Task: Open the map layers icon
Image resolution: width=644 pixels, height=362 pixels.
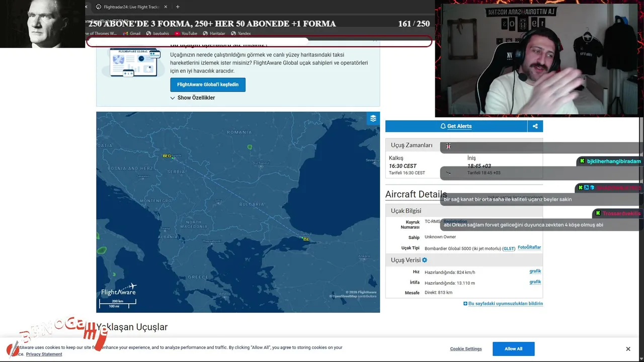Action: coord(373,119)
